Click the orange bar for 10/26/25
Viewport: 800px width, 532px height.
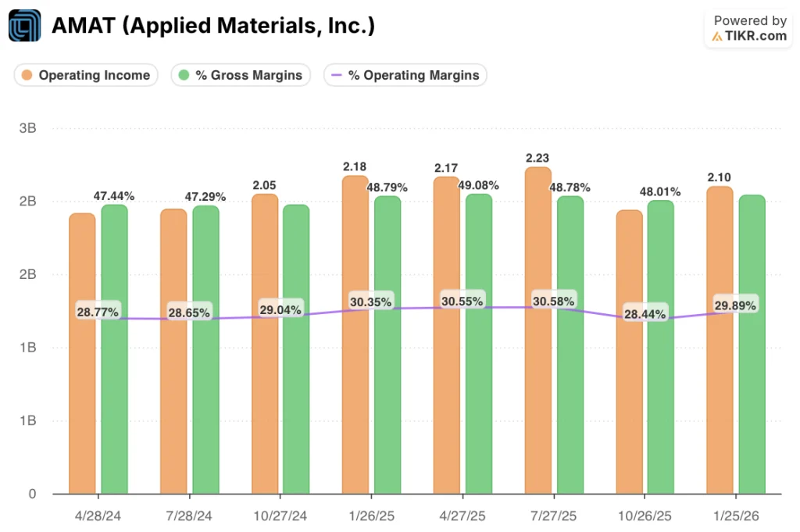point(629,352)
